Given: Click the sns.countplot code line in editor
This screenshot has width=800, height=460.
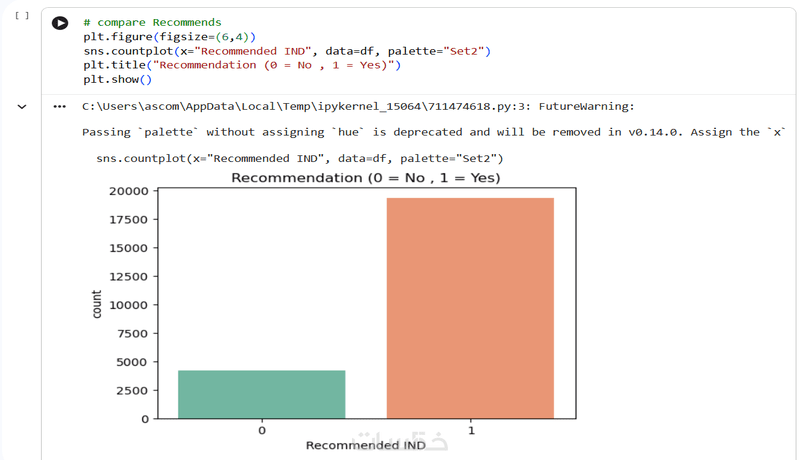Looking at the screenshot, I should 287,51.
